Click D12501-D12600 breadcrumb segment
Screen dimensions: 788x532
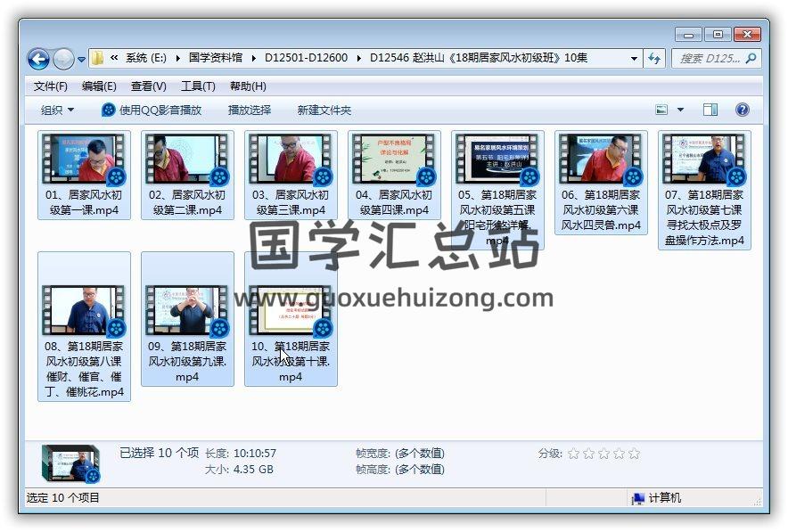click(x=306, y=58)
